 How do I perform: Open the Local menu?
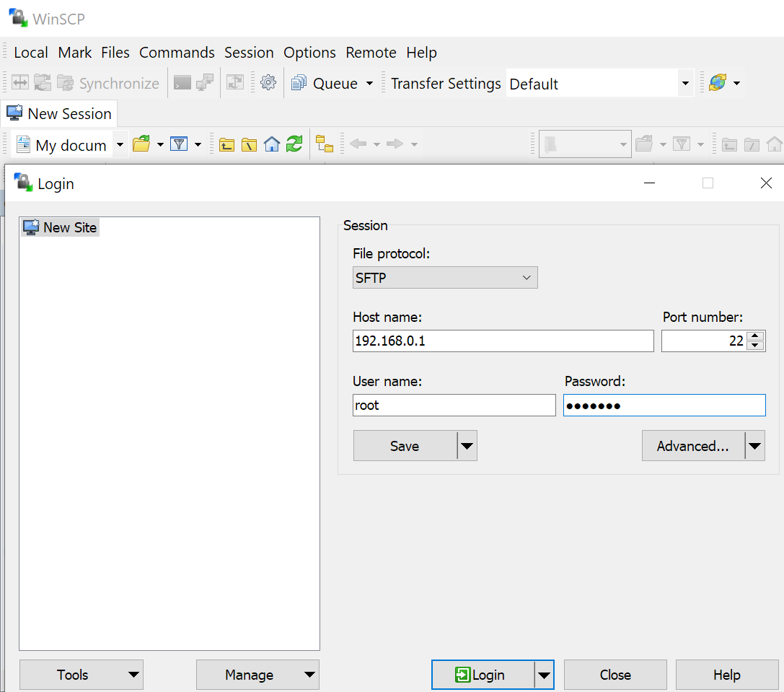tap(31, 53)
